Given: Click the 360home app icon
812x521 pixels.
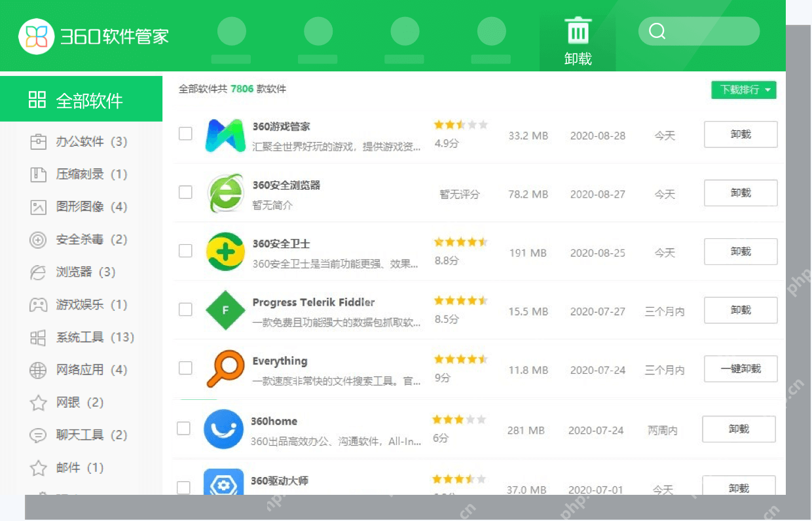Looking at the screenshot, I should pyautogui.click(x=223, y=429).
